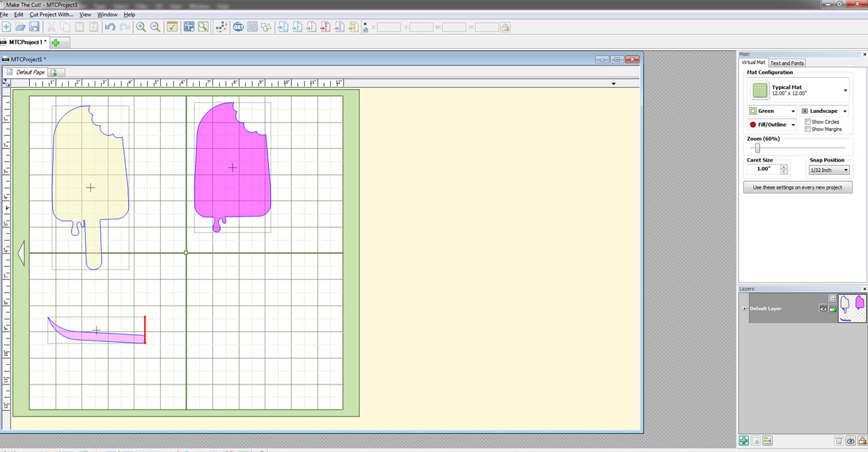The width and height of the screenshot is (868, 452).
Task: Click the Zoom slider handle
Action: [758, 148]
